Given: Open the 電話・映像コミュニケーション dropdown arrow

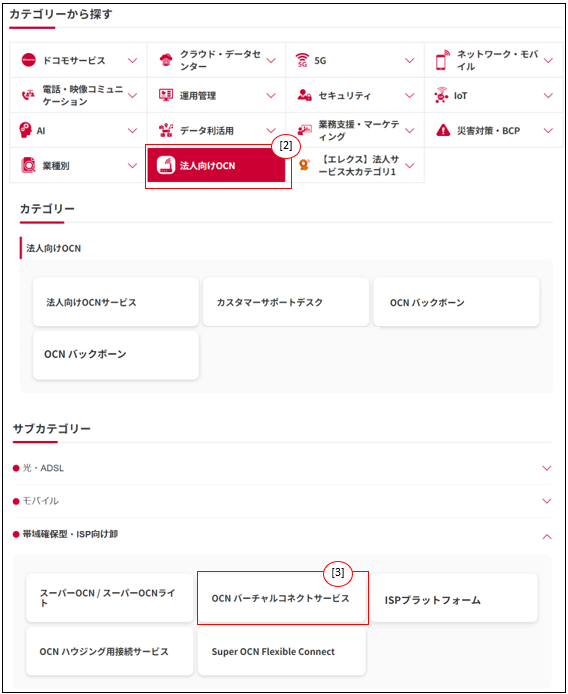Looking at the screenshot, I should (x=132, y=95).
